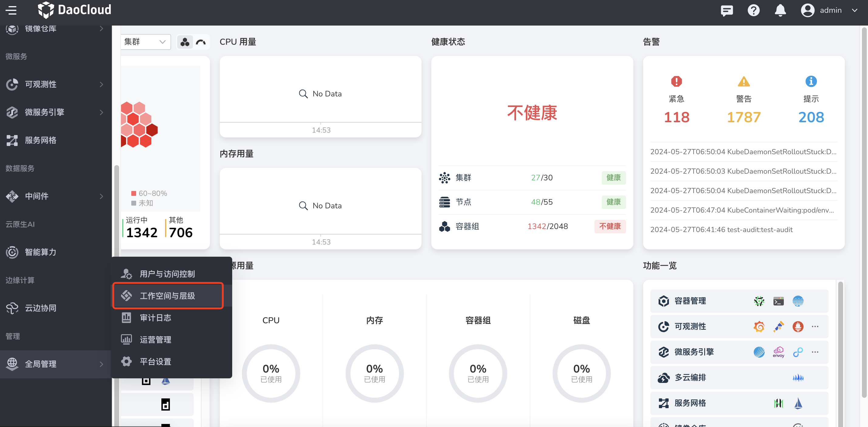The image size is (868, 427).
Task: Open the notification bell in top bar
Action: tap(781, 10)
